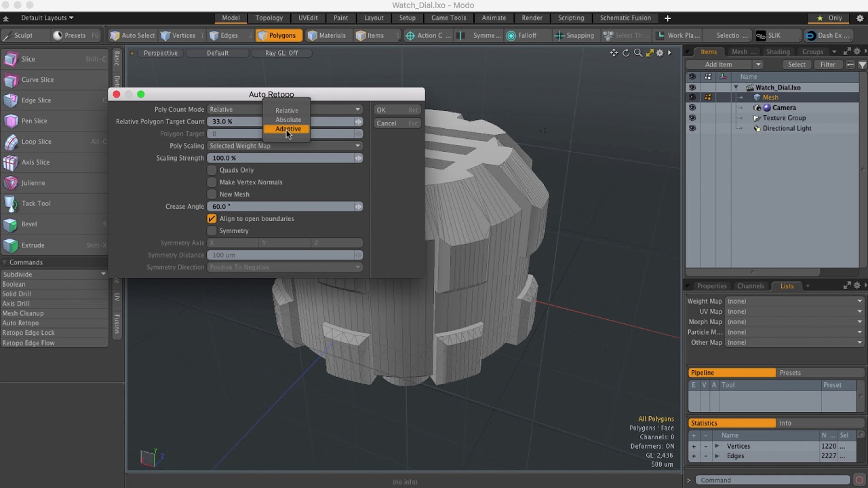
Task: Click the Perspective viewport label
Action: (161, 53)
